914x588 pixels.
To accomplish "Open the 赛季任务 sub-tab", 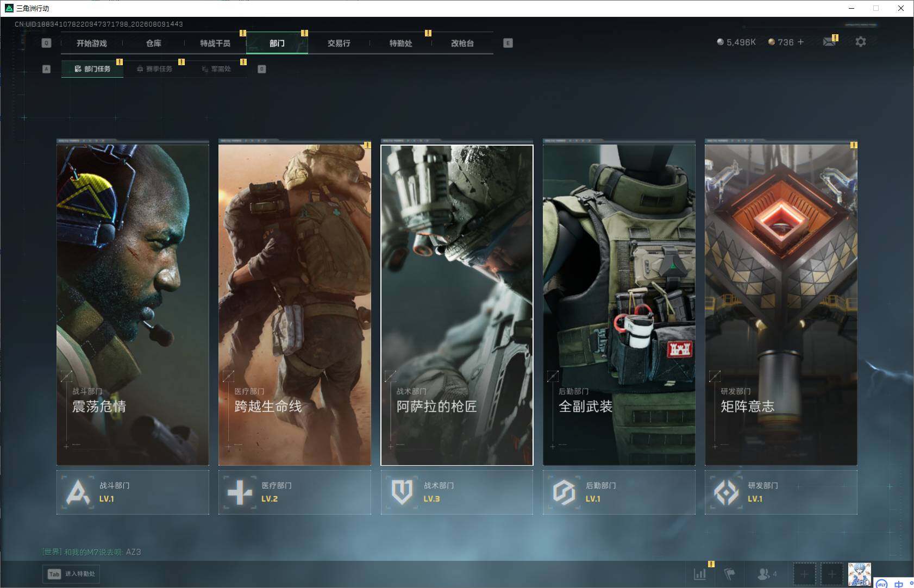I will [154, 69].
